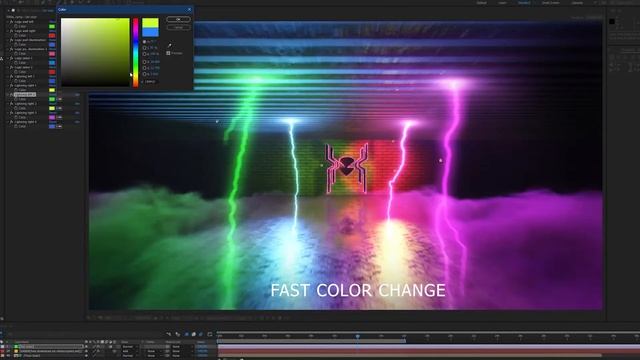Click the red layer bar in timeline
640x360 pixels.
[x=429, y=351]
